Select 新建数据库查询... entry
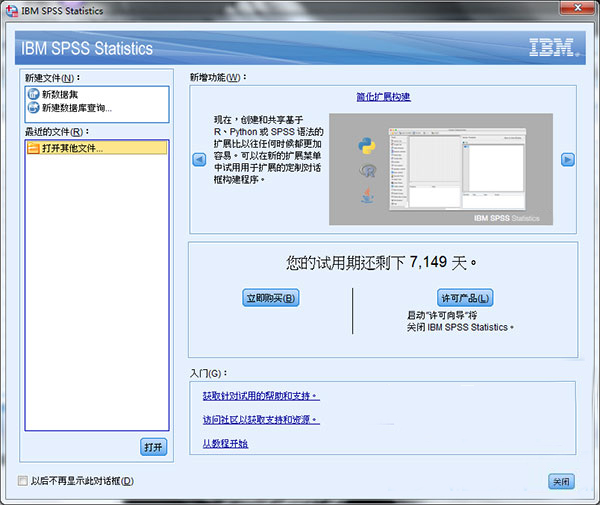Image resolution: width=600 pixels, height=505 pixels. pos(97,108)
